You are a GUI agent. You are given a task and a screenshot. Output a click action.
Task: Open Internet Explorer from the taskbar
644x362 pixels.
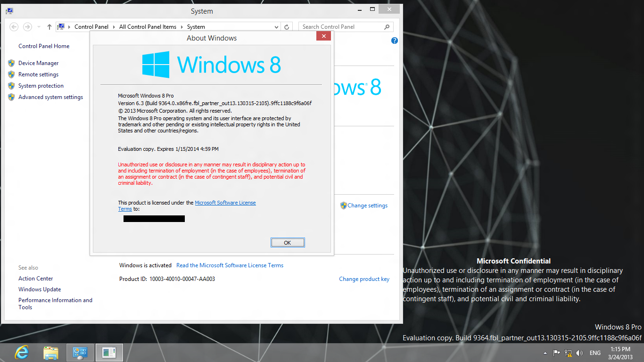[22, 353]
